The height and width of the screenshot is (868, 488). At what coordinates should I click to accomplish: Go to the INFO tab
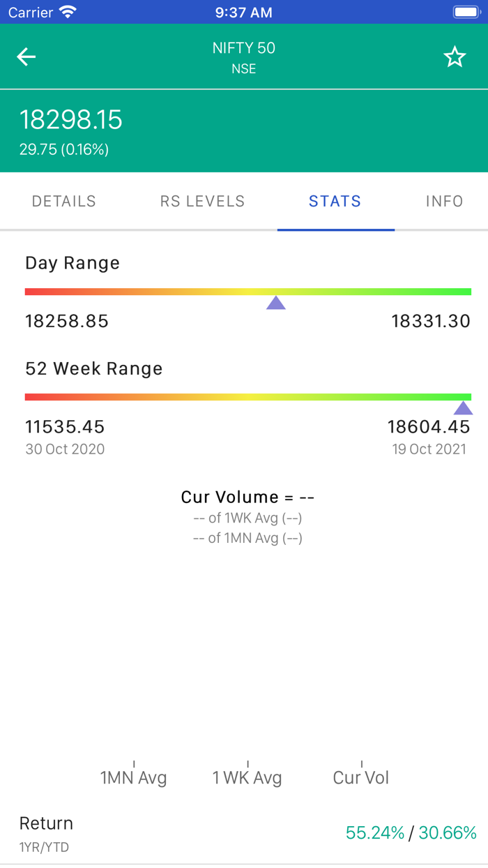click(x=444, y=202)
